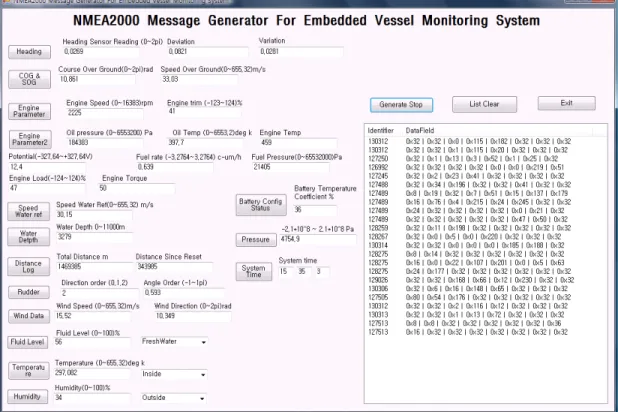Click the Oil Temp field

205,142
